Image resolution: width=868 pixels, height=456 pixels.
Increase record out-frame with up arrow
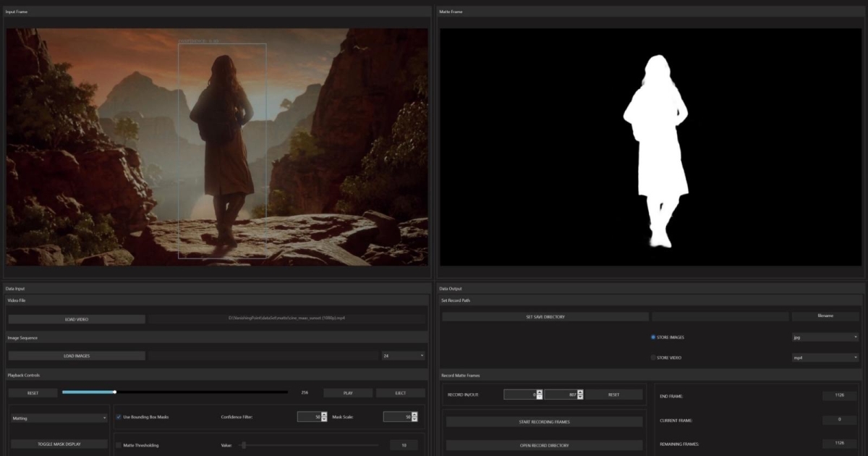coord(580,392)
